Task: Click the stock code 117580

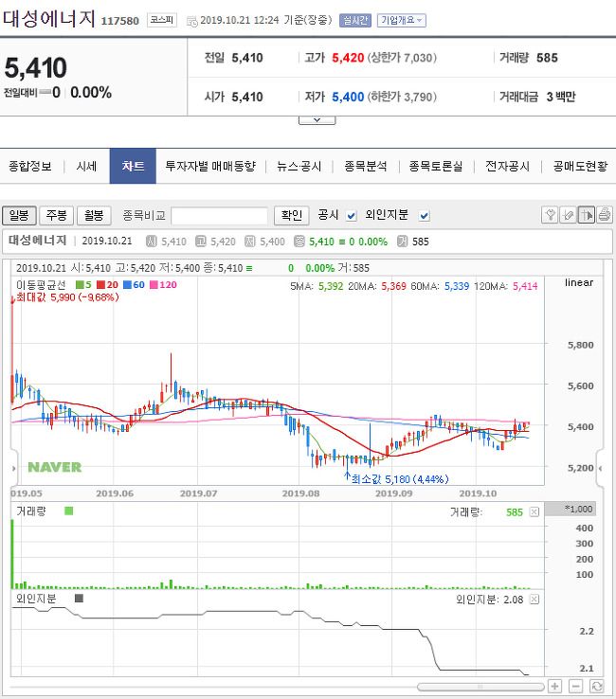Action: coord(120,21)
